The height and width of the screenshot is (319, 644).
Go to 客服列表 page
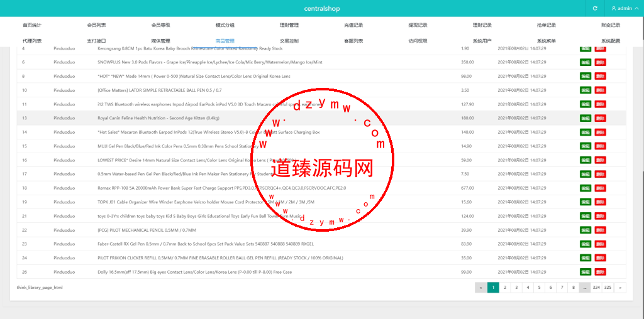tap(353, 41)
